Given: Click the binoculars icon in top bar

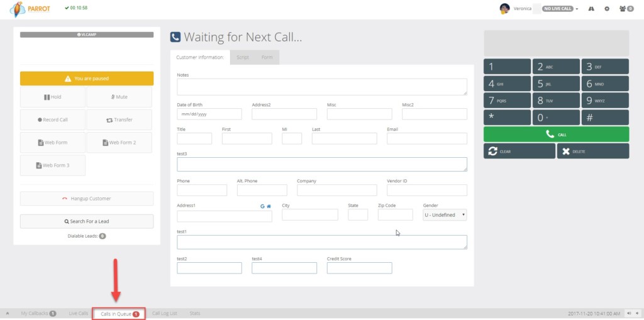Looking at the screenshot, I should pyautogui.click(x=591, y=9).
